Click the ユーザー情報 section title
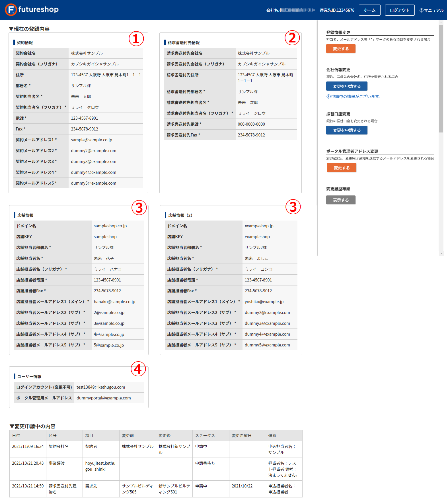The width and height of the screenshot is (448, 504). pos(29,376)
